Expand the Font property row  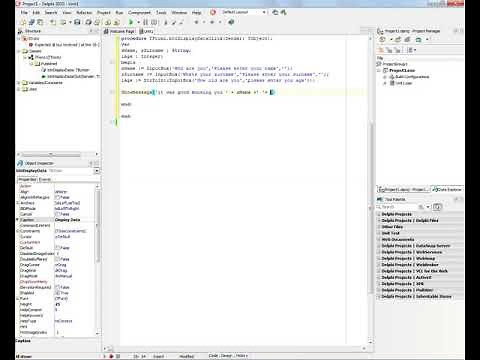(x=18, y=298)
